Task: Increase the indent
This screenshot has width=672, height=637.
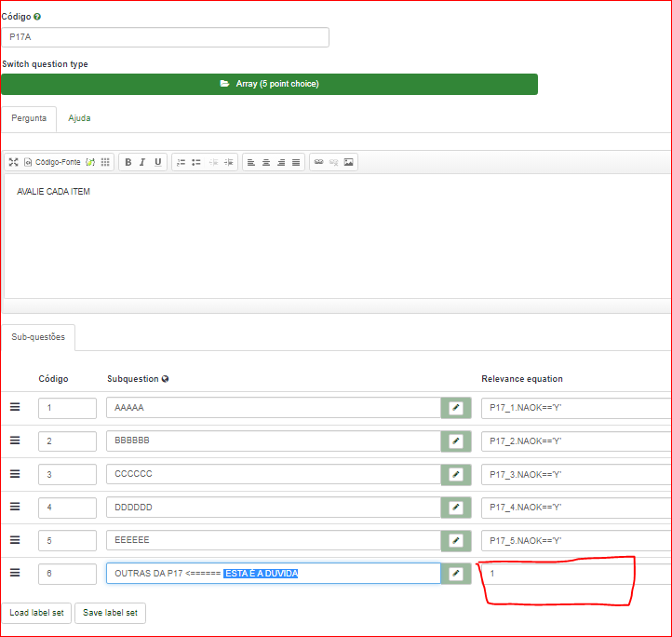Action: tap(228, 162)
